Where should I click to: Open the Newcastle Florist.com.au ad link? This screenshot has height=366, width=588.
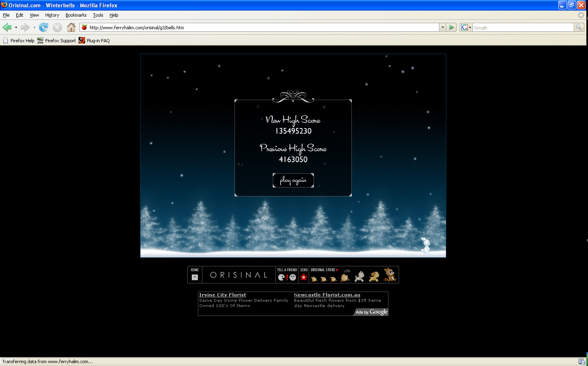pos(327,295)
